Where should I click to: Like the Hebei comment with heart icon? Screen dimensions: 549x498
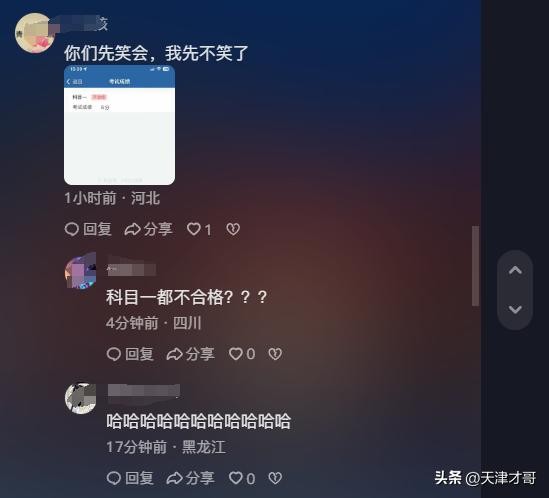tap(199, 229)
